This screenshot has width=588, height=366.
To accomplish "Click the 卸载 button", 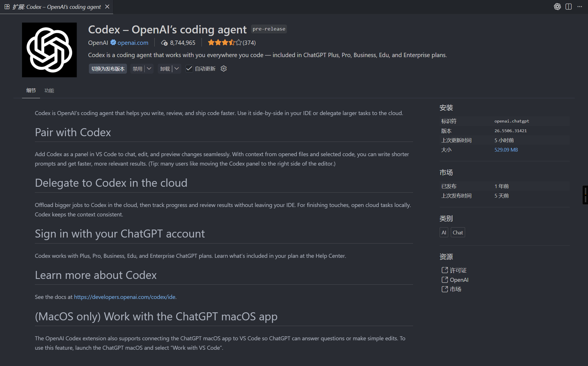I will (x=165, y=69).
